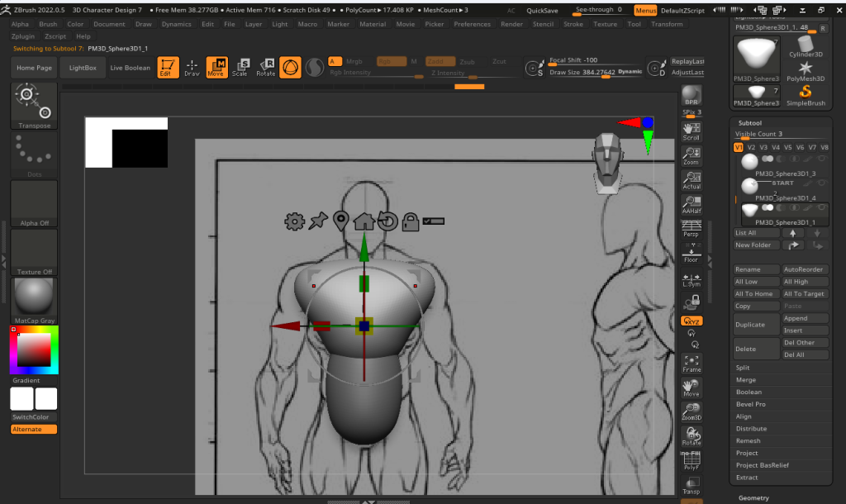Click the Frame view icon

pyautogui.click(x=692, y=363)
